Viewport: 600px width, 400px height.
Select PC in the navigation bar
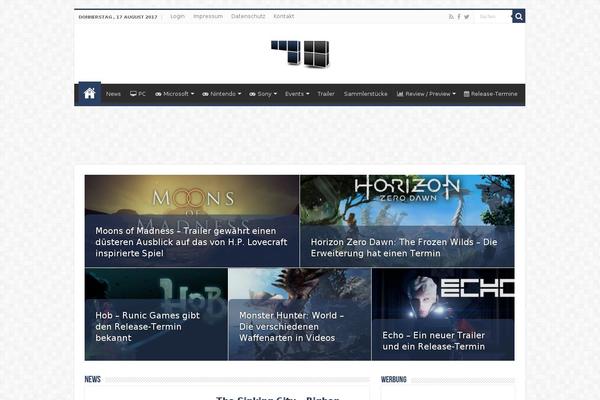pos(138,94)
